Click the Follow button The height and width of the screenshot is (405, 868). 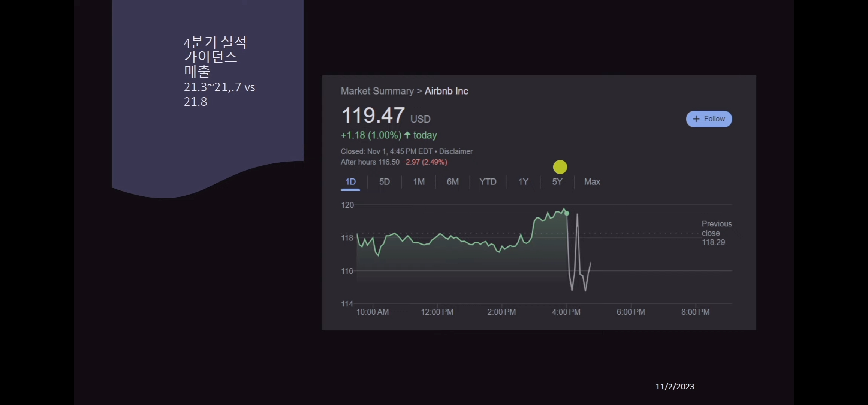[709, 119]
